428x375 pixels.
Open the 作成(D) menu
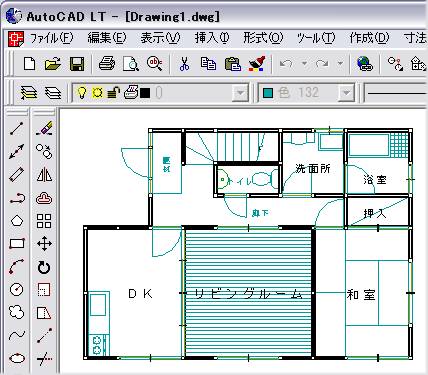[369, 38]
